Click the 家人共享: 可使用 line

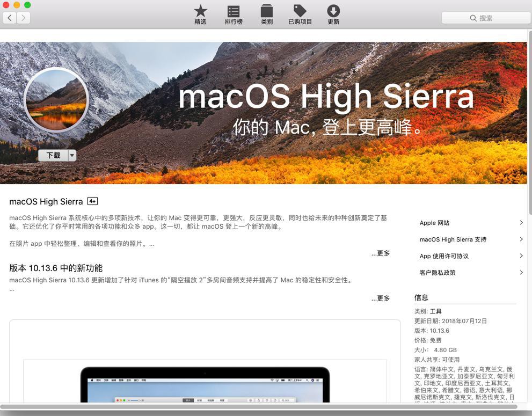pyautogui.click(x=436, y=359)
